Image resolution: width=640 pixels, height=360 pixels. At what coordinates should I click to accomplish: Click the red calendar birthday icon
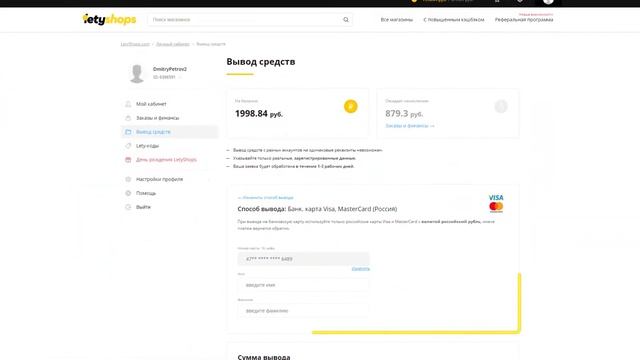click(128, 160)
